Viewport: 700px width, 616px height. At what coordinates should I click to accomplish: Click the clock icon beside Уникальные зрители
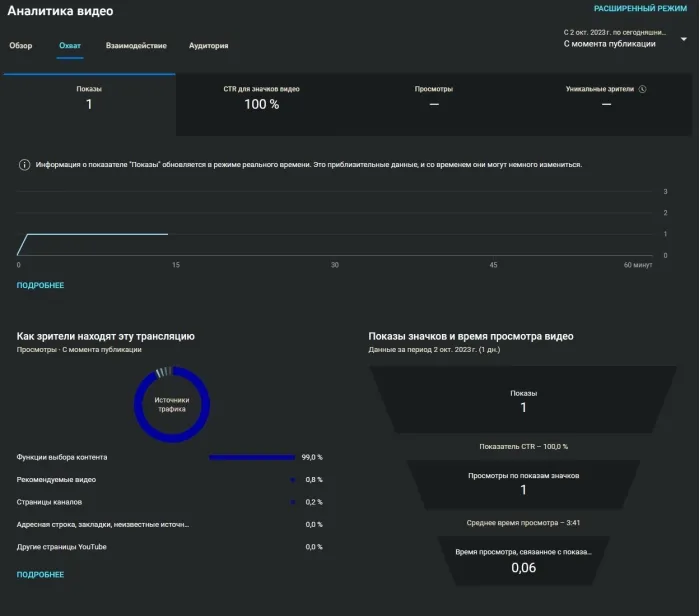click(x=642, y=89)
